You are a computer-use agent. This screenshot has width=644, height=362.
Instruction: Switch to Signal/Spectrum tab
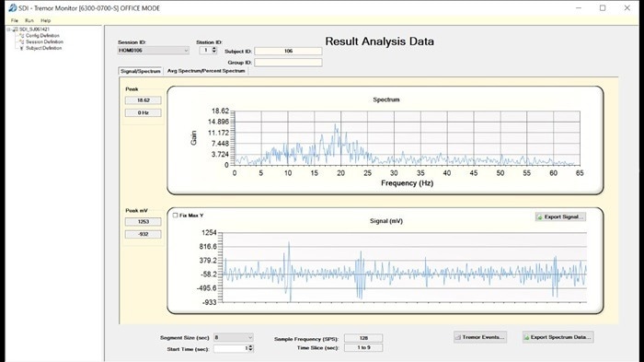pos(141,71)
